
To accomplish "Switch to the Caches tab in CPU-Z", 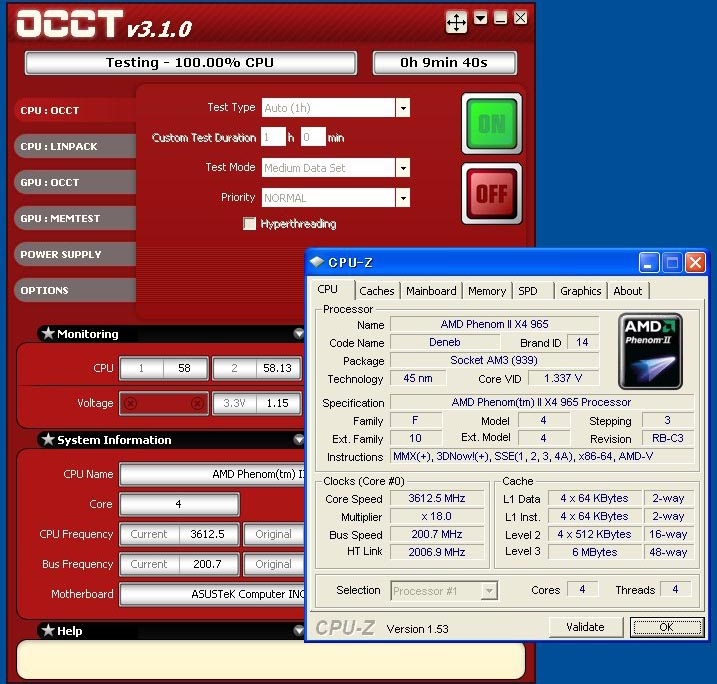I will (x=376, y=291).
